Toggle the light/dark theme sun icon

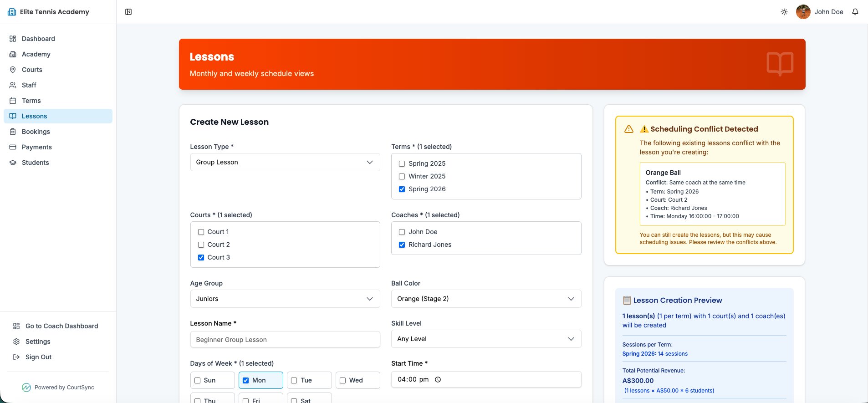784,12
